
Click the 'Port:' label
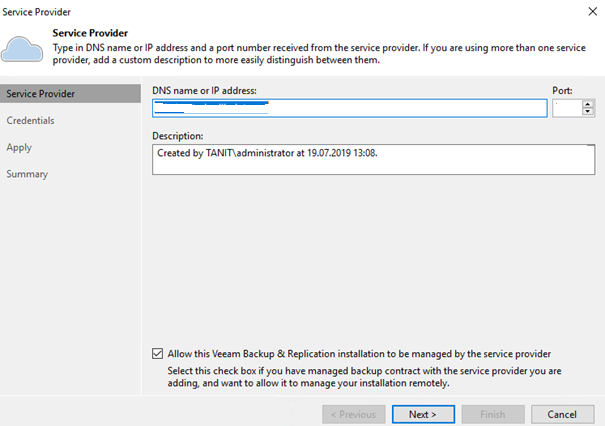[562, 91]
